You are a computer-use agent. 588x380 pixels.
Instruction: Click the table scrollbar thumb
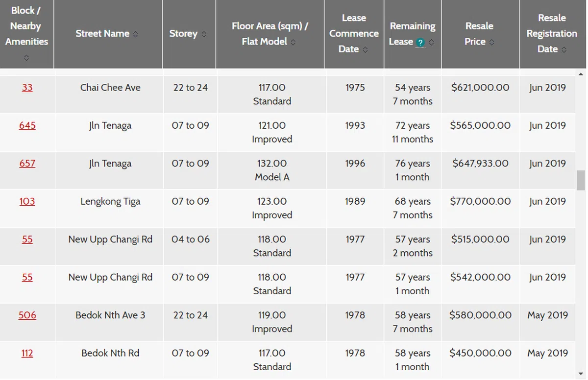(581, 180)
